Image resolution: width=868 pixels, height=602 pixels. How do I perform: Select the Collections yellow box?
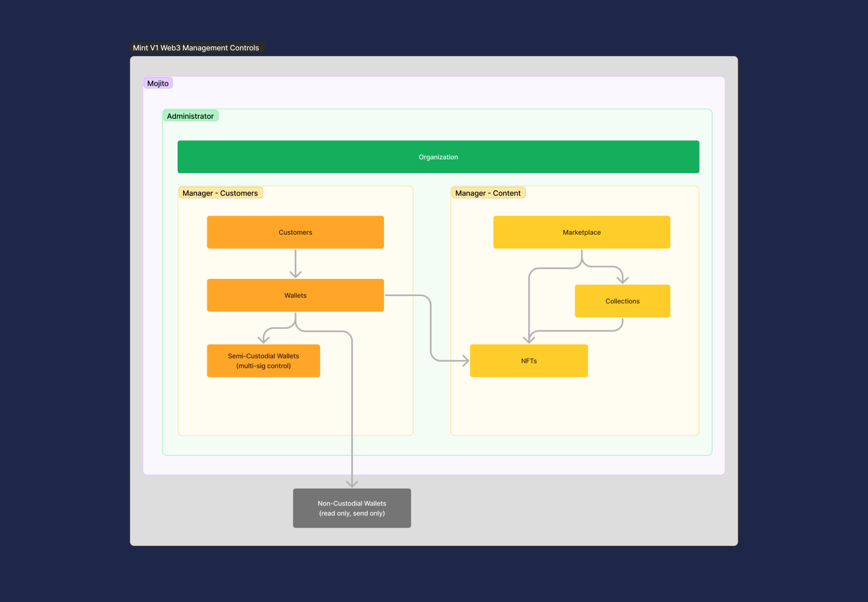tap(622, 301)
